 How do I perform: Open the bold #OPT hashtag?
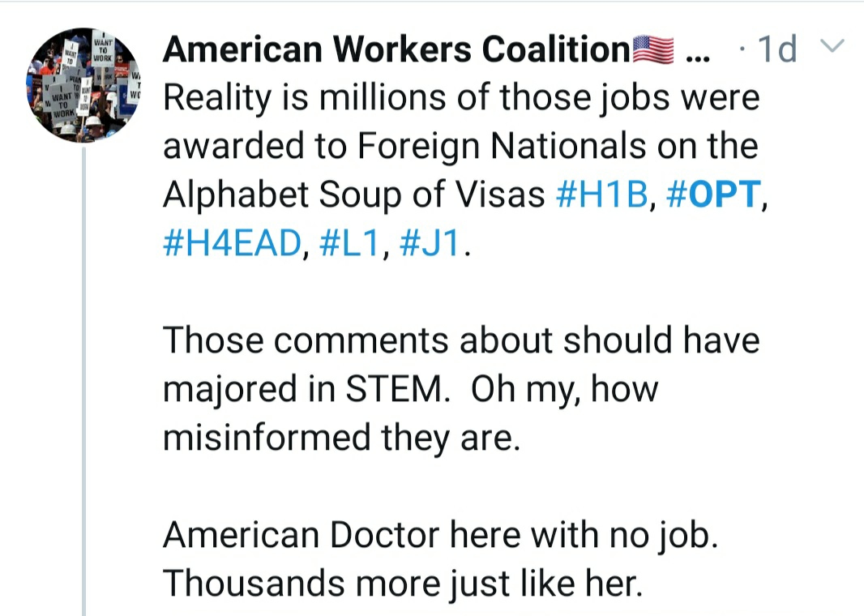[x=713, y=195]
